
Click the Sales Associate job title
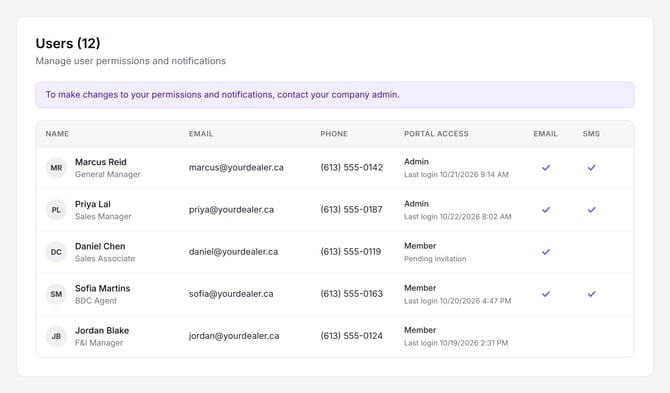click(105, 258)
